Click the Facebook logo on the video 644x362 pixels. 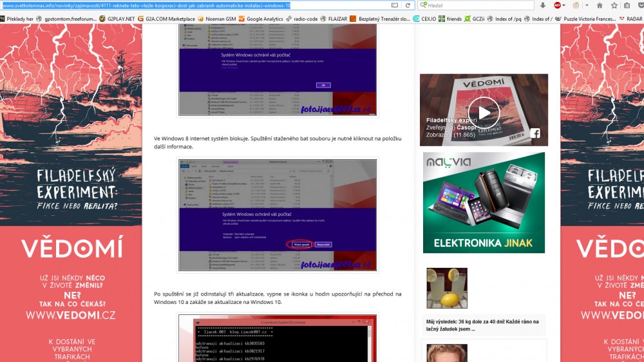click(x=535, y=133)
